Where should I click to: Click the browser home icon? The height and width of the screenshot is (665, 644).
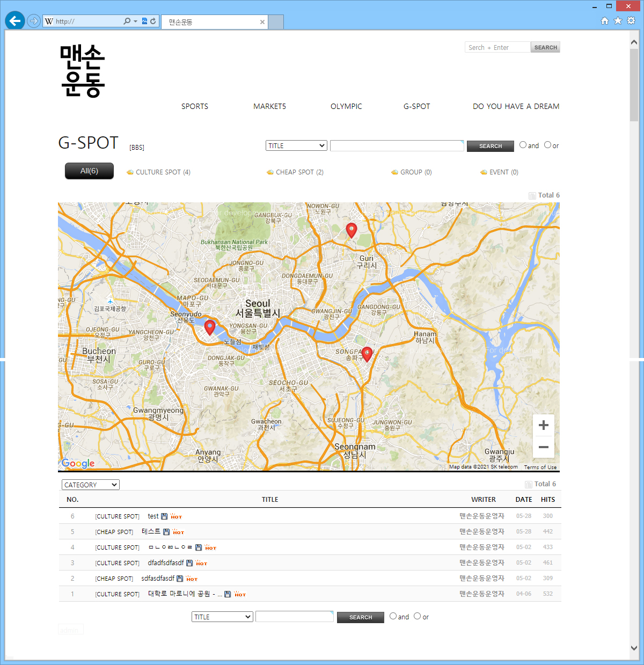pos(605,21)
